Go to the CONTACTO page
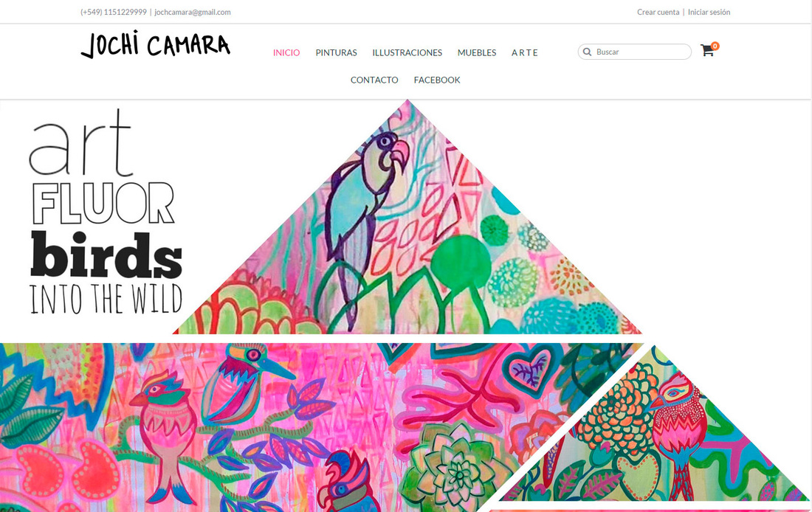Image resolution: width=812 pixels, height=512 pixels. click(x=374, y=80)
